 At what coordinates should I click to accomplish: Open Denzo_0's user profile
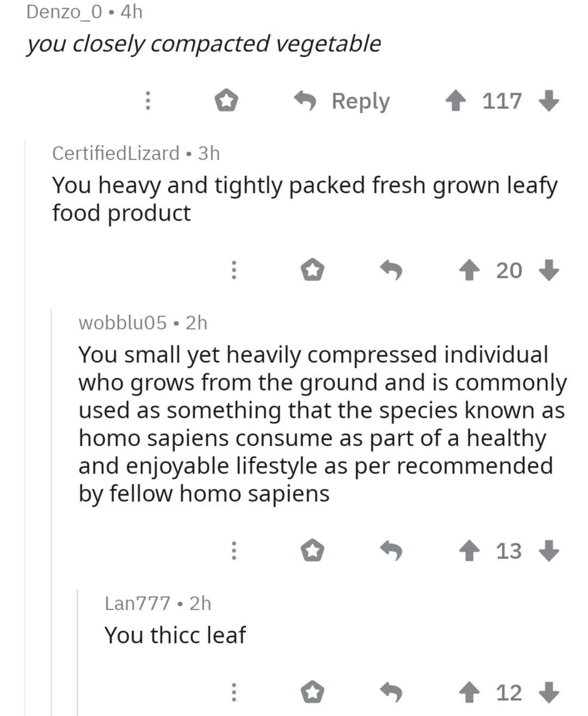pyautogui.click(x=64, y=11)
